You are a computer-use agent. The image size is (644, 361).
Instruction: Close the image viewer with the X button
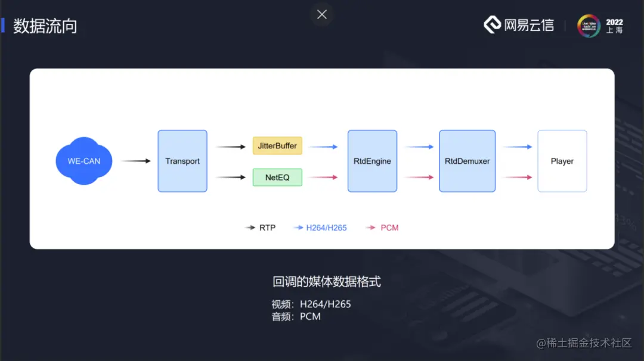coord(322,14)
